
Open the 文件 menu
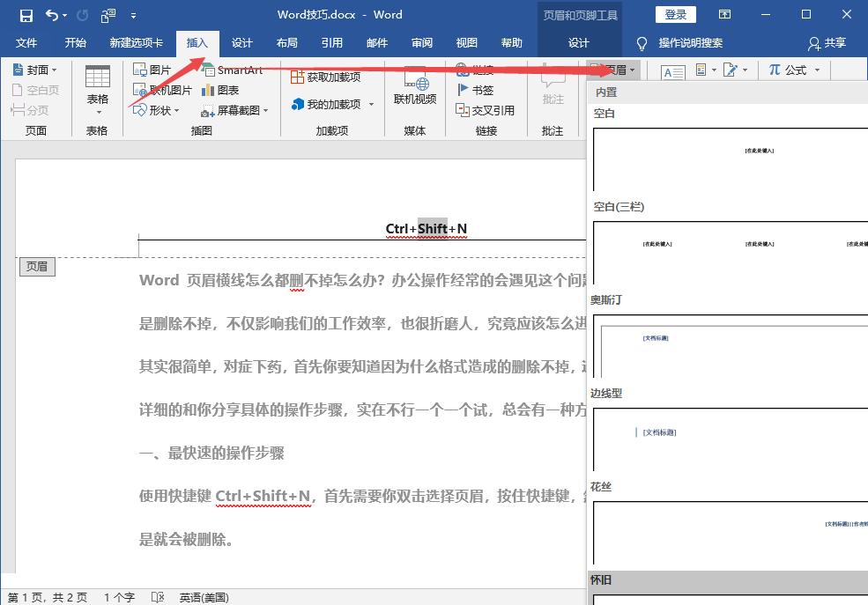pyautogui.click(x=26, y=41)
